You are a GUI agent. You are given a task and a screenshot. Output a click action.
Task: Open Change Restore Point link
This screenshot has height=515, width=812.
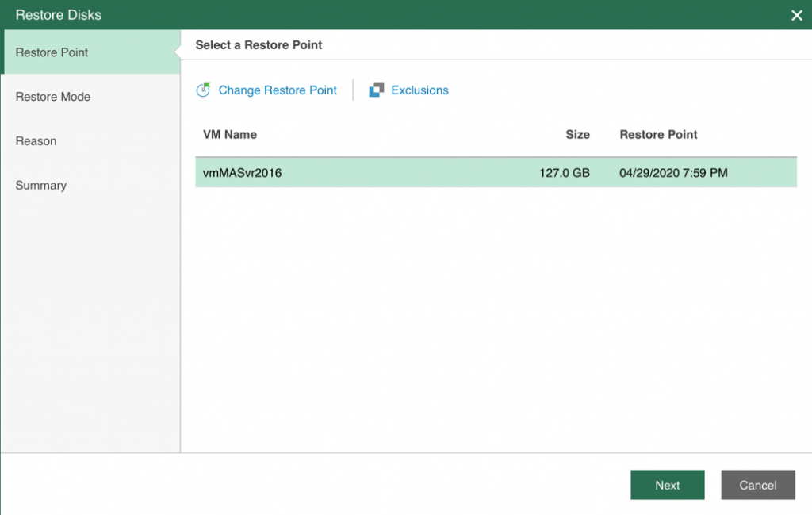(277, 90)
